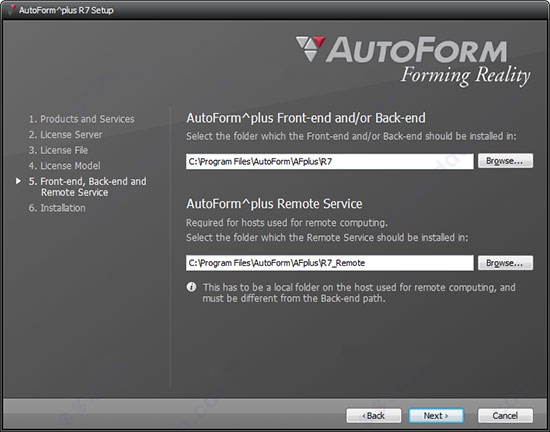Click the info icon beside local folder note

point(191,287)
